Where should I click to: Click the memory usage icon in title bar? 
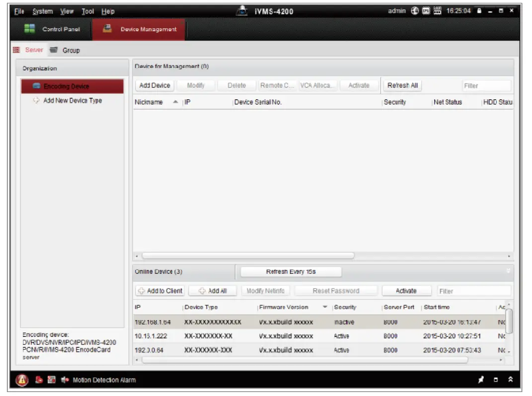(436, 11)
